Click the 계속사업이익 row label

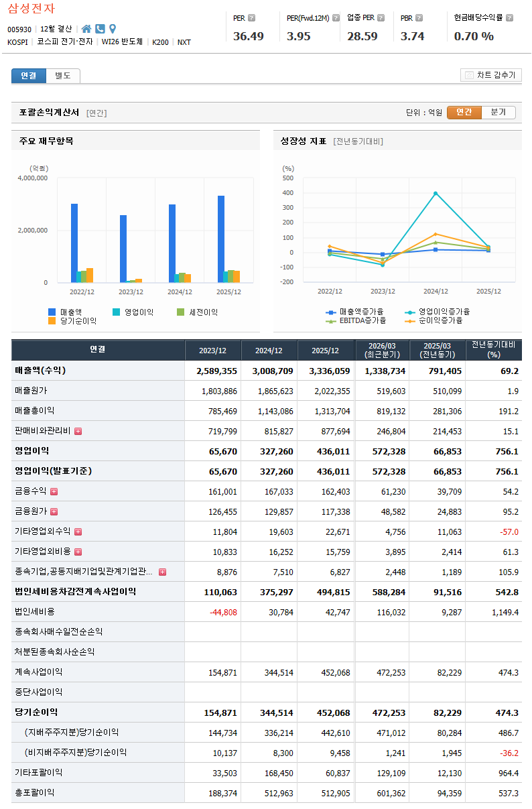coord(39,672)
